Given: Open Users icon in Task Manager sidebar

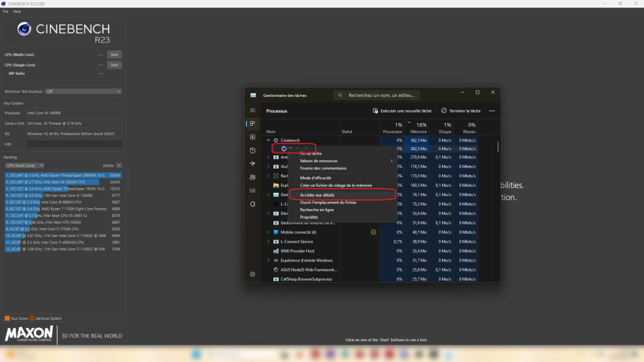Looking at the screenshot, I should pos(253,177).
